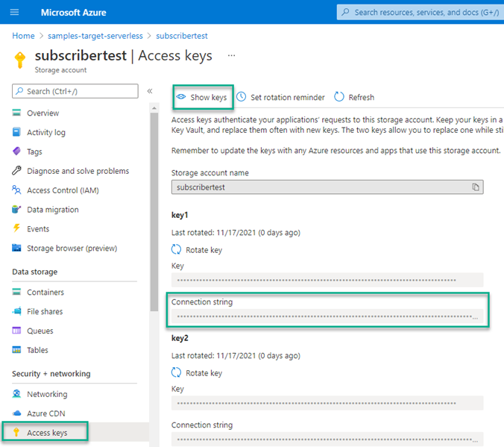
Task: Click key1 Connection string field
Action: coord(327,316)
